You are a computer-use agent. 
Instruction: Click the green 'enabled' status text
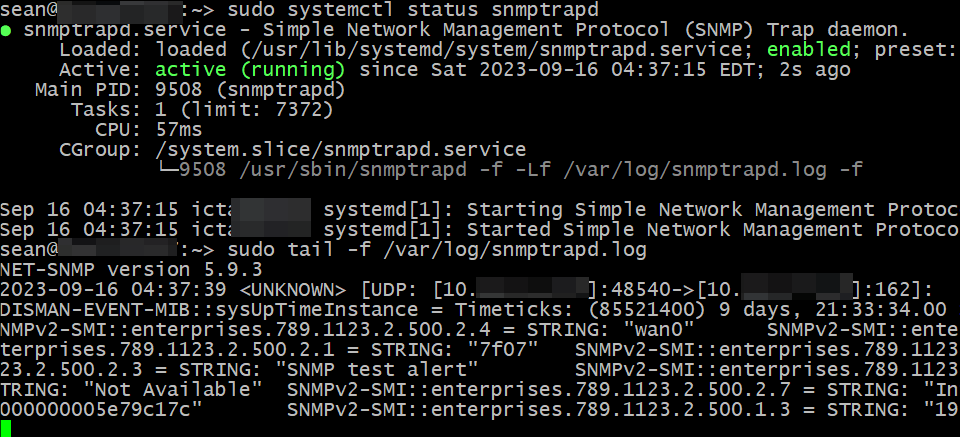click(x=809, y=50)
